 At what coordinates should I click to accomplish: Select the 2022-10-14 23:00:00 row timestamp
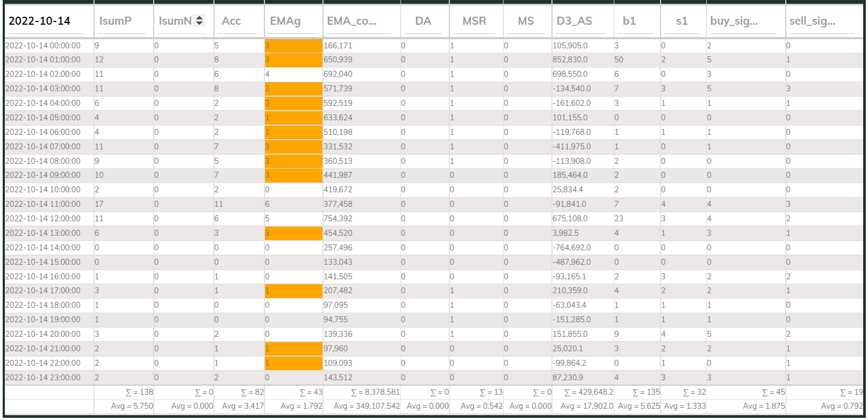click(43, 378)
